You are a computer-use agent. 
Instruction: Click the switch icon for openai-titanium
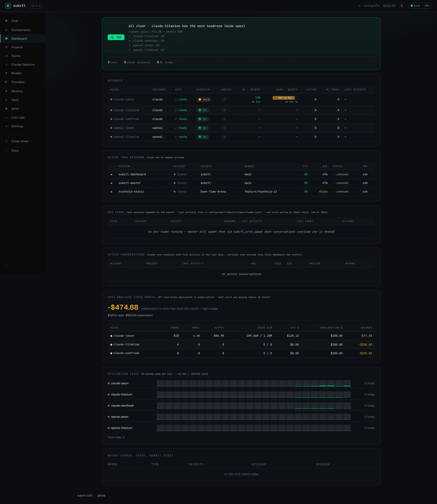(224, 137)
